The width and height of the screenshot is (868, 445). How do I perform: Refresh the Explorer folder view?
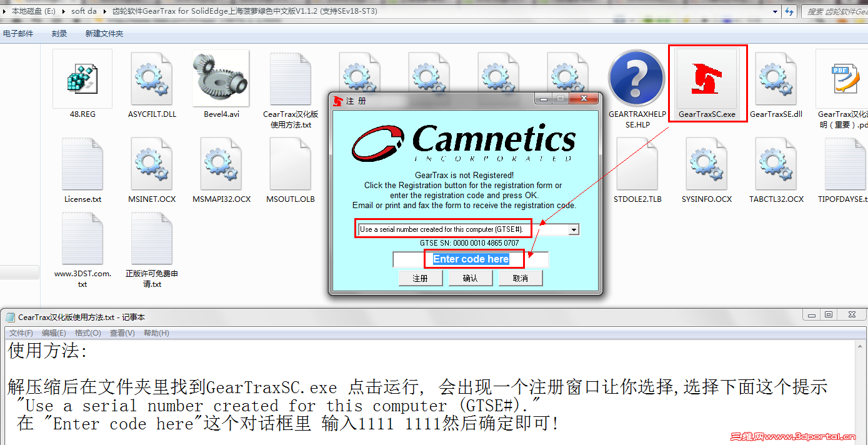pyautogui.click(x=789, y=11)
